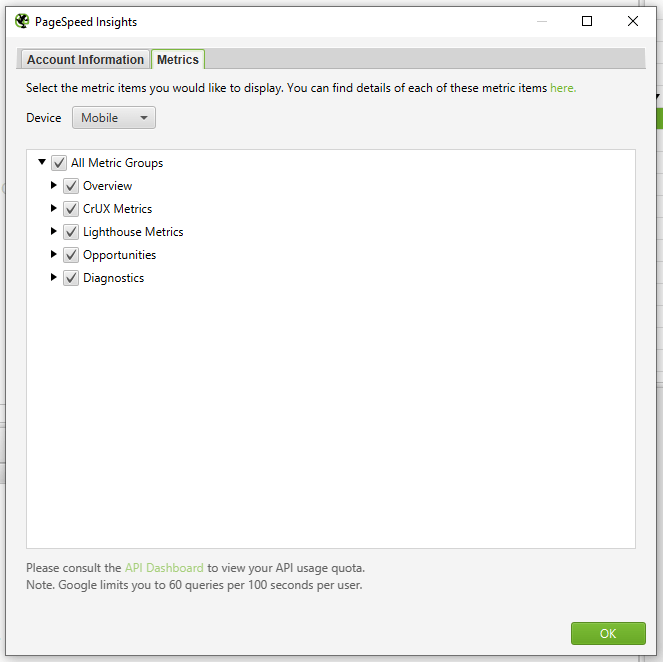Image resolution: width=663 pixels, height=662 pixels.
Task: Collapse the All Metric Groups tree node
Action: tap(42, 162)
